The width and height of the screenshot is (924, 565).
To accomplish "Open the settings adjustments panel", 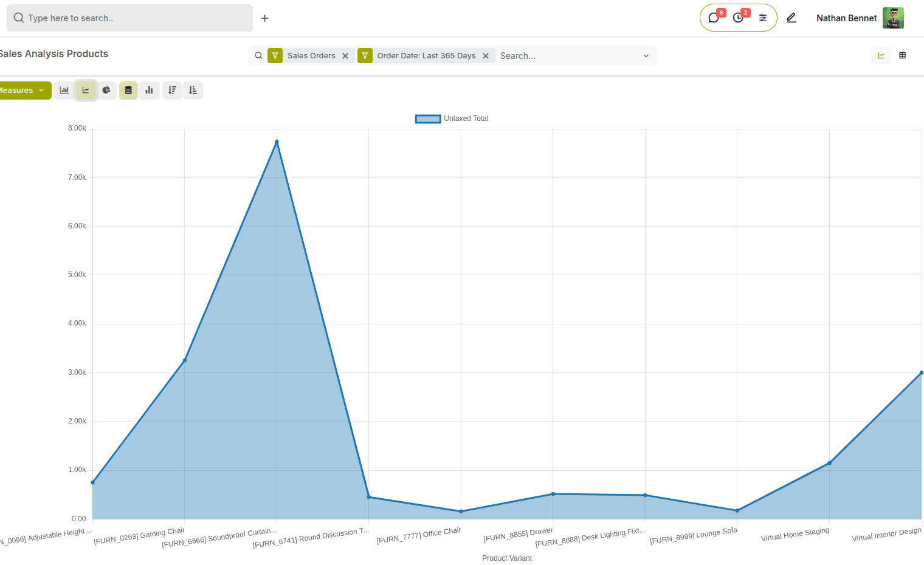I will (763, 18).
